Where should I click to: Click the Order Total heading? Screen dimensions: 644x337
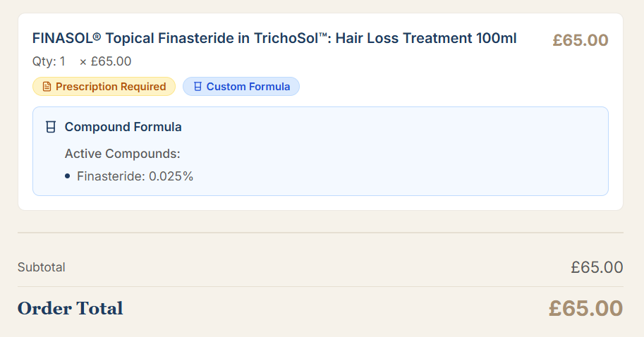click(71, 308)
